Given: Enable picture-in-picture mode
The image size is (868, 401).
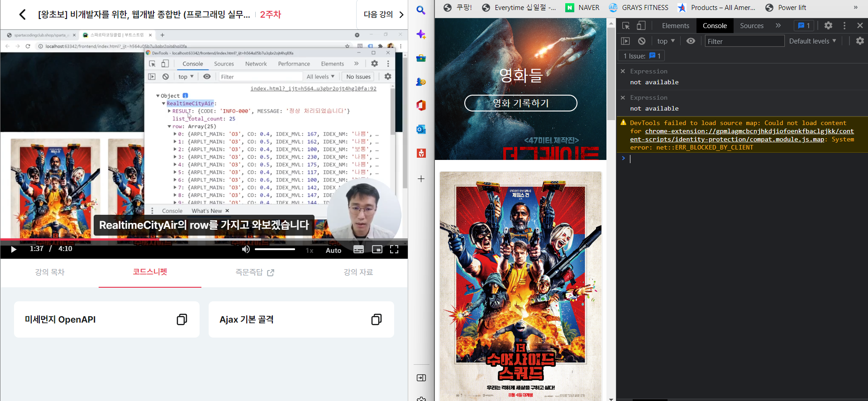Looking at the screenshot, I should point(377,249).
